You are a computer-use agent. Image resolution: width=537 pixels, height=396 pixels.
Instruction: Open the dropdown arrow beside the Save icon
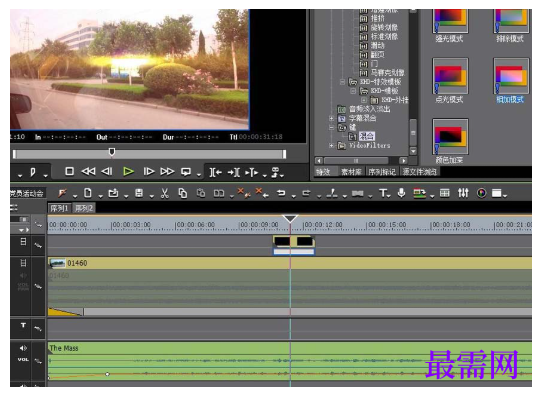[151, 197]
